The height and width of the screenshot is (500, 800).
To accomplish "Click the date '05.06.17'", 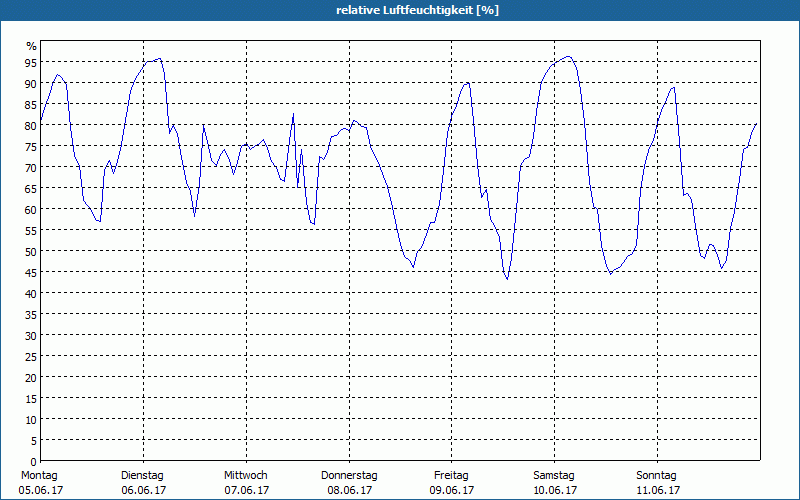I will [41, 490].
